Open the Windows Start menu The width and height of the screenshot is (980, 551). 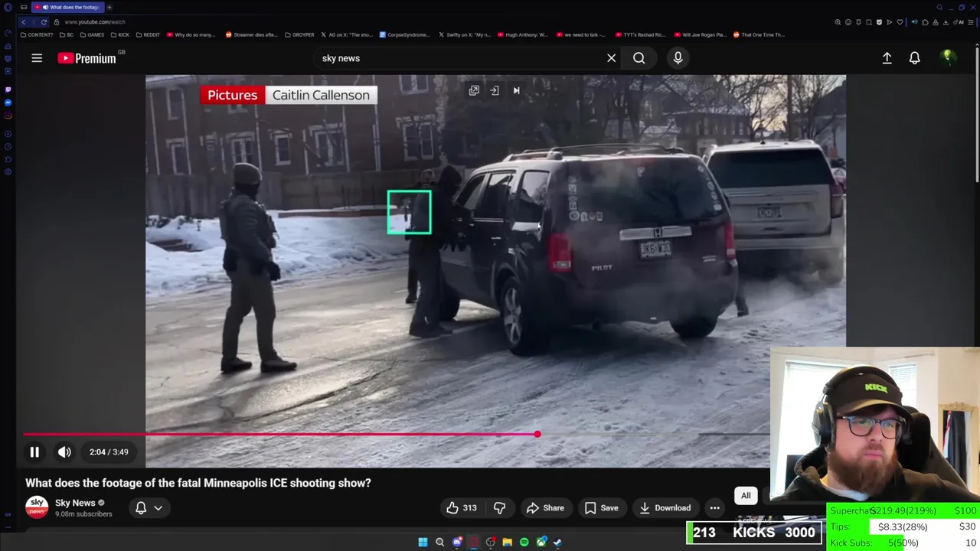[x=423, y=542]
